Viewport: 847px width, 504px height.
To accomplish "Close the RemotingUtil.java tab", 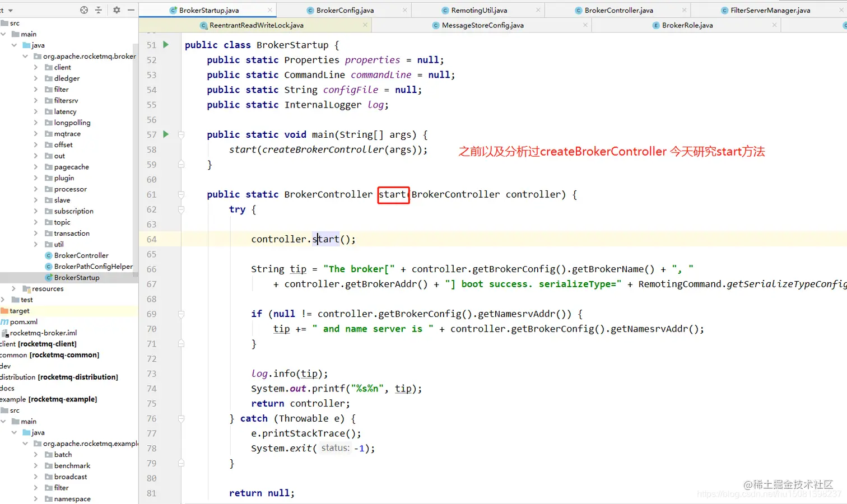I will coord(538,10).
